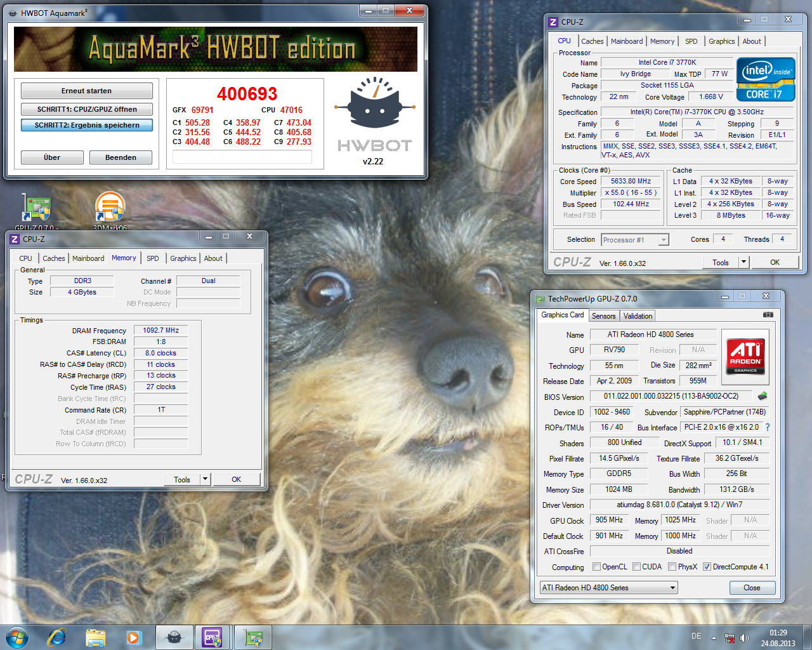
Task: Open Windows Explorer from the taskbar
Action: click(x=95, y=637)
